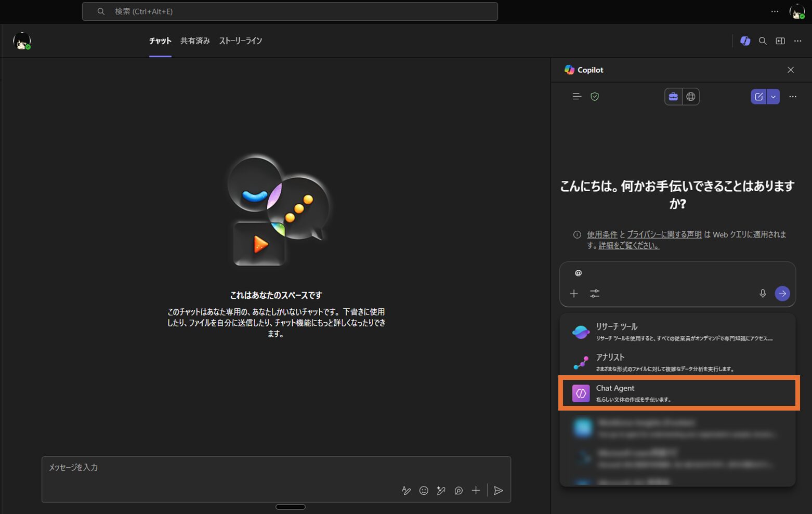The width and height of the screenshot is (812, 514).
Task: Select Chat Agent from agent list
Action: 678,393
